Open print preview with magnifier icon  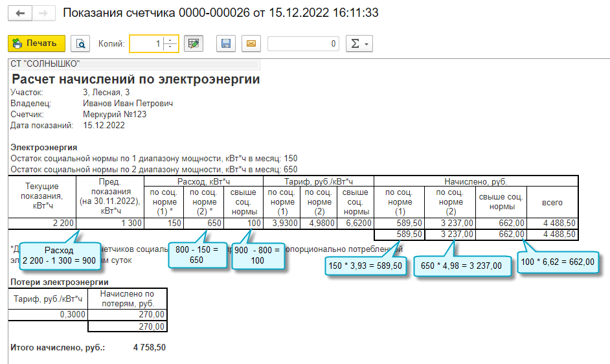[x=80, y=43]
